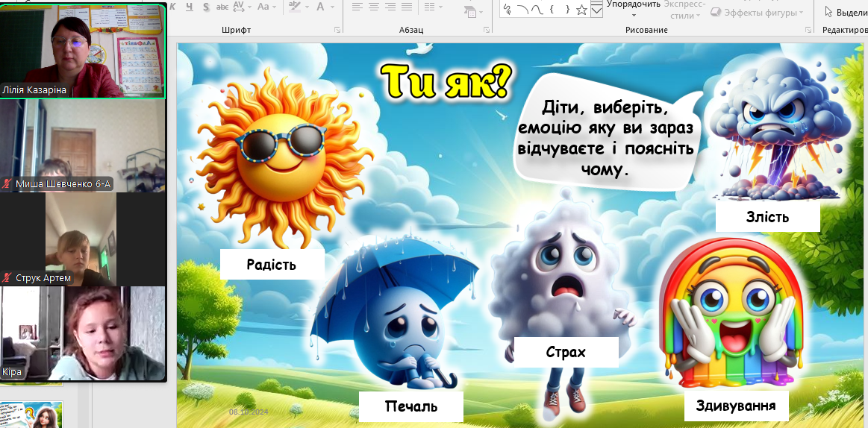The width and height of the screenshot is (868, 428).
Task: Center align text
Action: tap(374, 7)
